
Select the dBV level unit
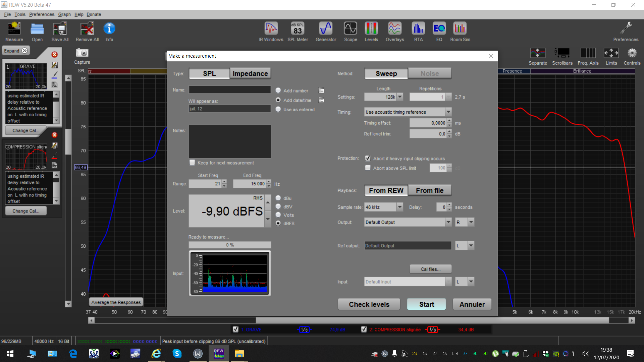pyautogui.click(x=278, y=206)
